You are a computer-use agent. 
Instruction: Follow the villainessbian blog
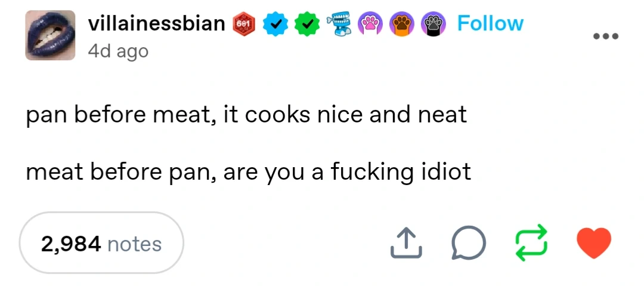tap(490, 23)
